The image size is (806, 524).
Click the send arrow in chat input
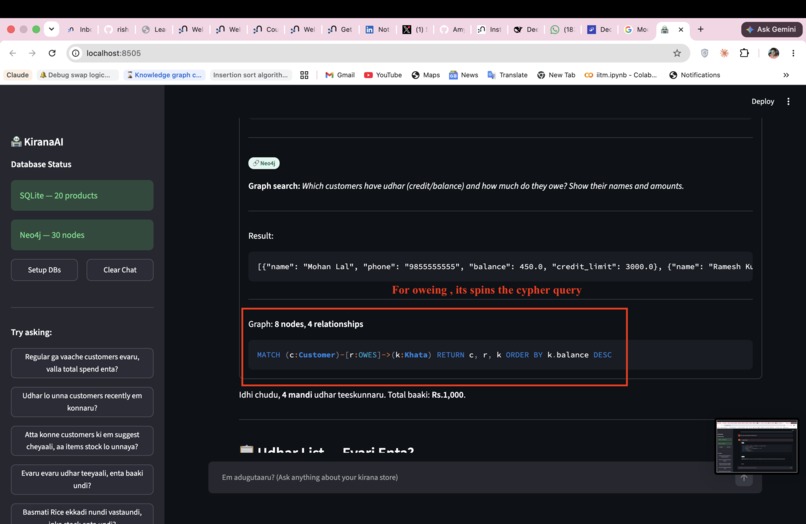744,479
